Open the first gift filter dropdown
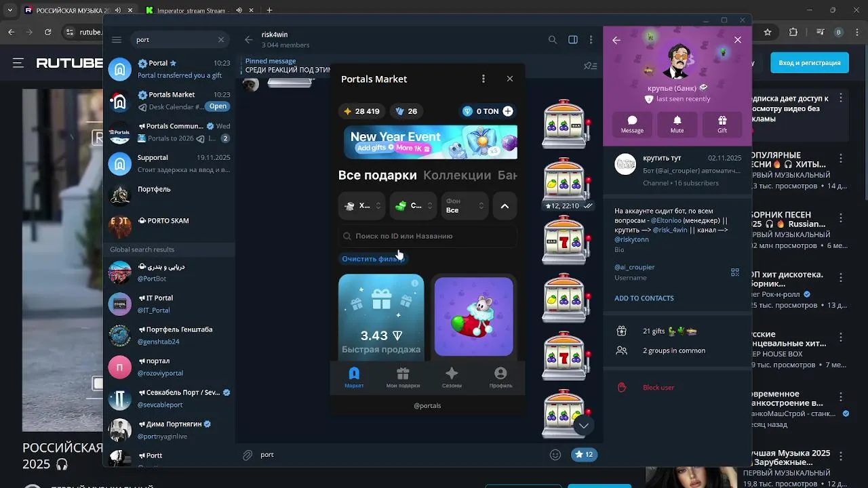The height and width of the screenshot is (488, 868). pyautogui.click(x=361, y=206)
